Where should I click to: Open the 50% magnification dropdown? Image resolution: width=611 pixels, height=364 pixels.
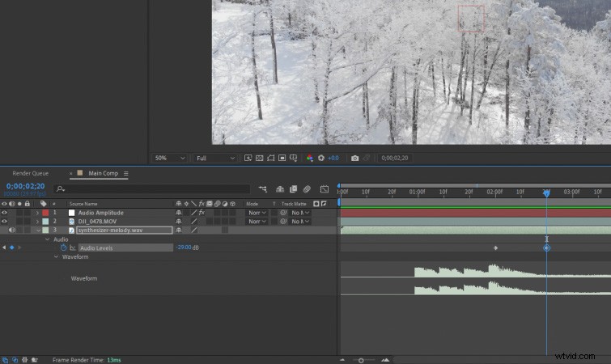coord(169,158)
